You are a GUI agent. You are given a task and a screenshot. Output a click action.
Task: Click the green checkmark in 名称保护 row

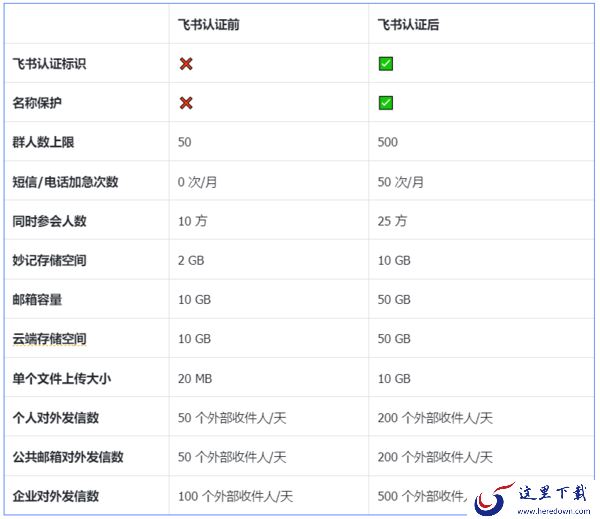point(386,103)
